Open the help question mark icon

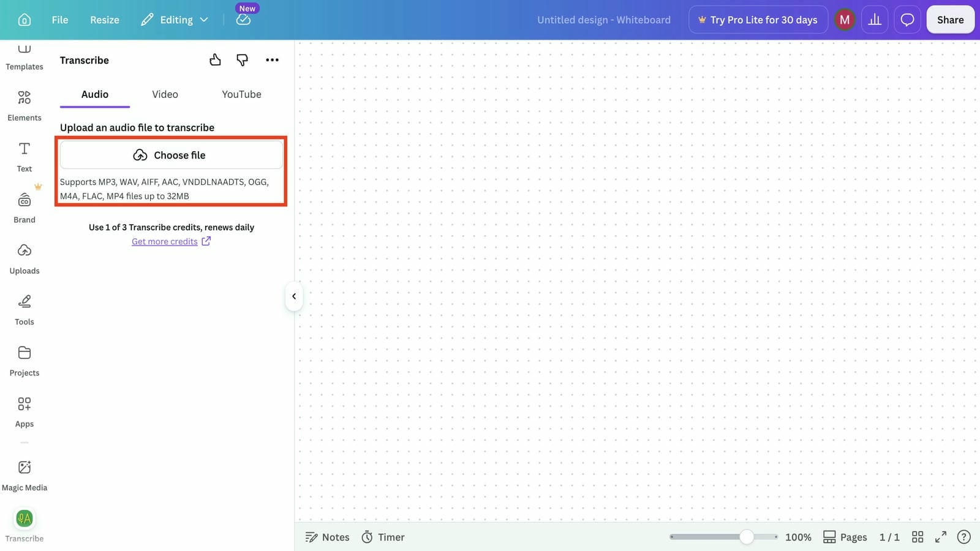point(963,537)
